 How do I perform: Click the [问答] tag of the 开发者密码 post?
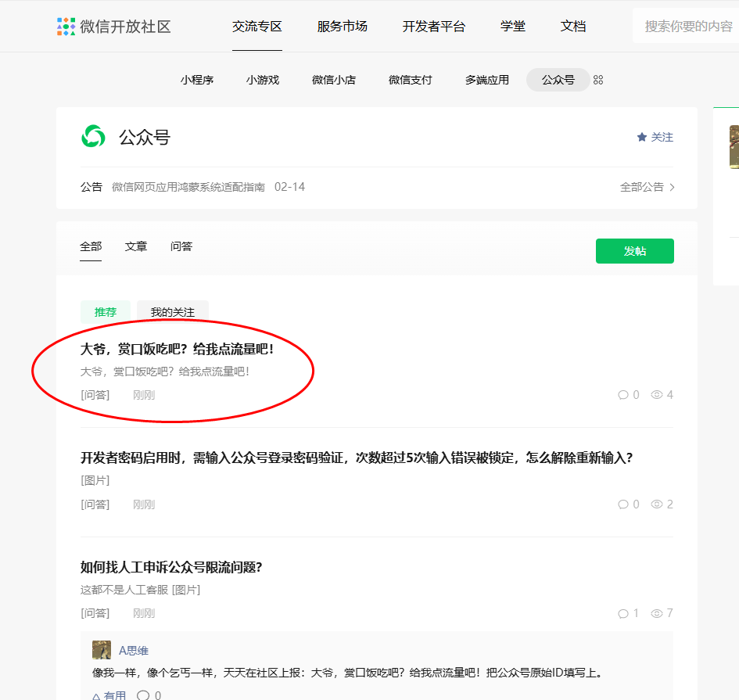tap(95, 504)
